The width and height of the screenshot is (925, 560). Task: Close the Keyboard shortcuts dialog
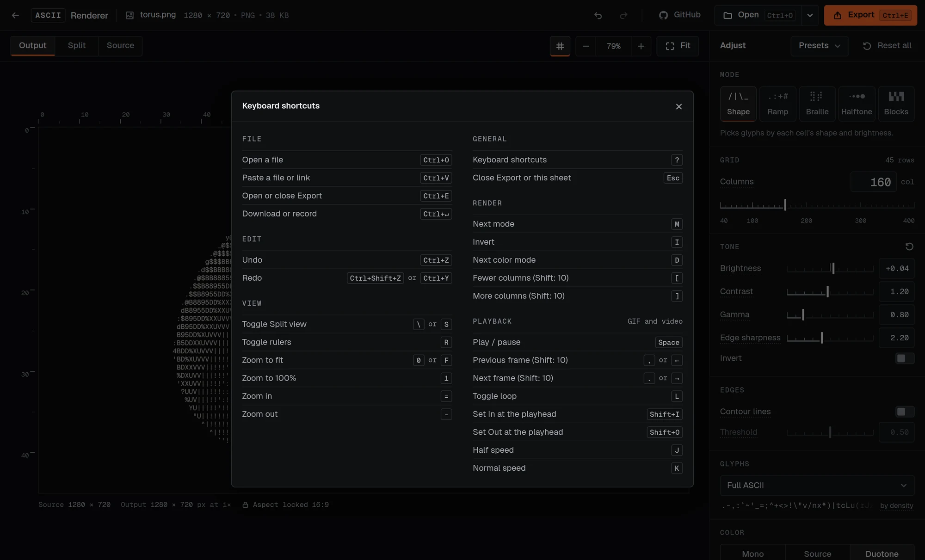point(678,106)
